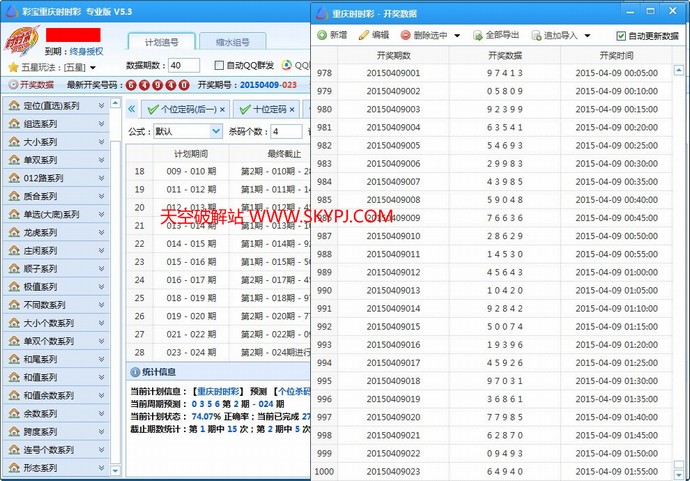
Task: Select row 20150409001 in 开奖数据 table
Action: pos(492,73)
